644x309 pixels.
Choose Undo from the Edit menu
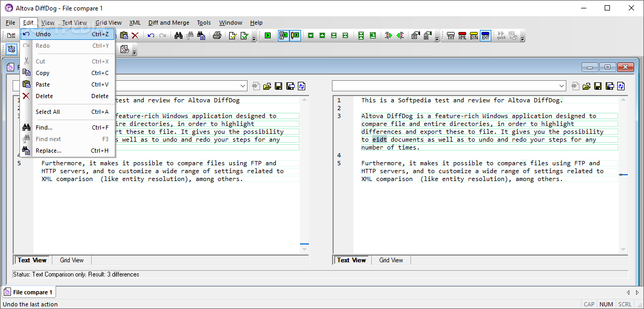point(67,34)
